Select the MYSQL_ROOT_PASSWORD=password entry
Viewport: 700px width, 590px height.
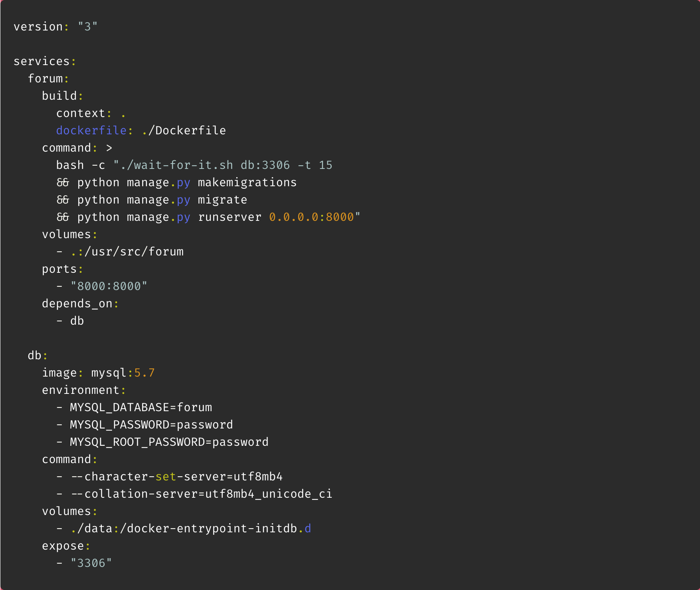click(169, 442)
